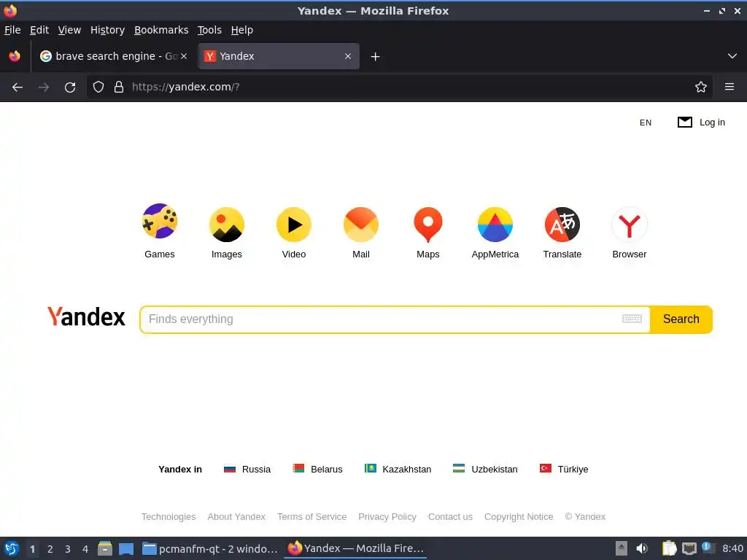Image resolution: width=747 pixels, height=560 pixels.
Task: Click the on-screen keyboard icon in search box
Action: tap(632, 319)
